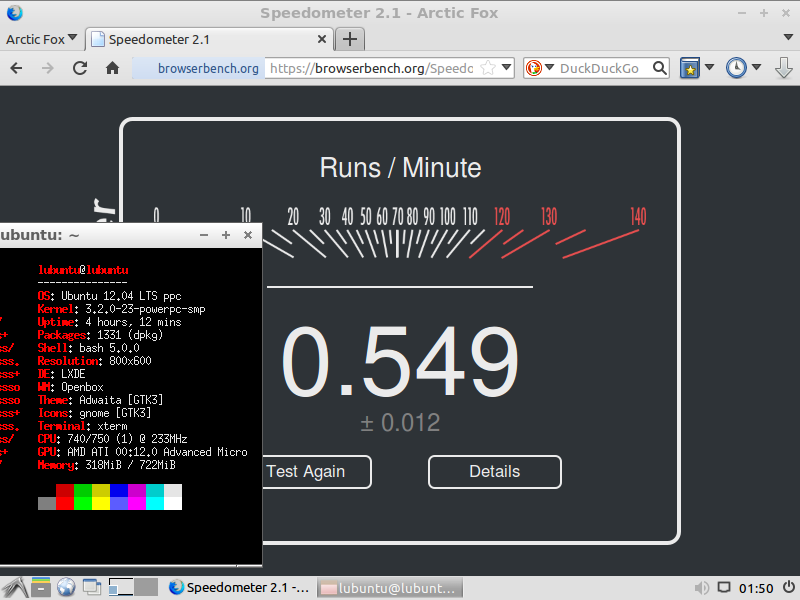
Task: Expand the History button dropdown arrow
Action: (757, 67)
